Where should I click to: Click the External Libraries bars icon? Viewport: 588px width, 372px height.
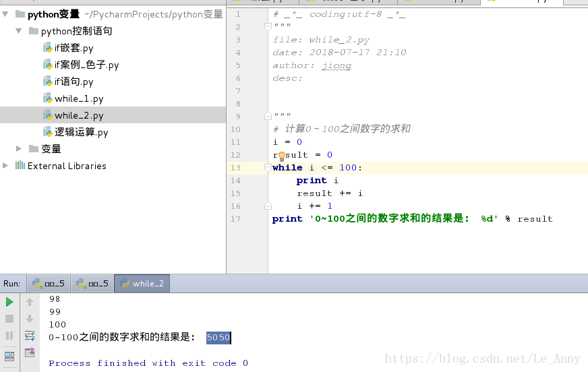(20, 165)
